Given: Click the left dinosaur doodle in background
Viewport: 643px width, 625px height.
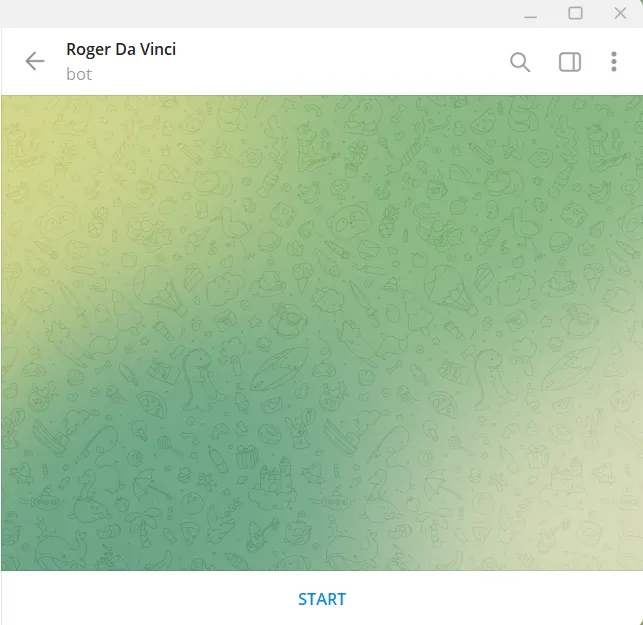Looking at the screenshot, I should pyautogui.click(x=201, y=379).
